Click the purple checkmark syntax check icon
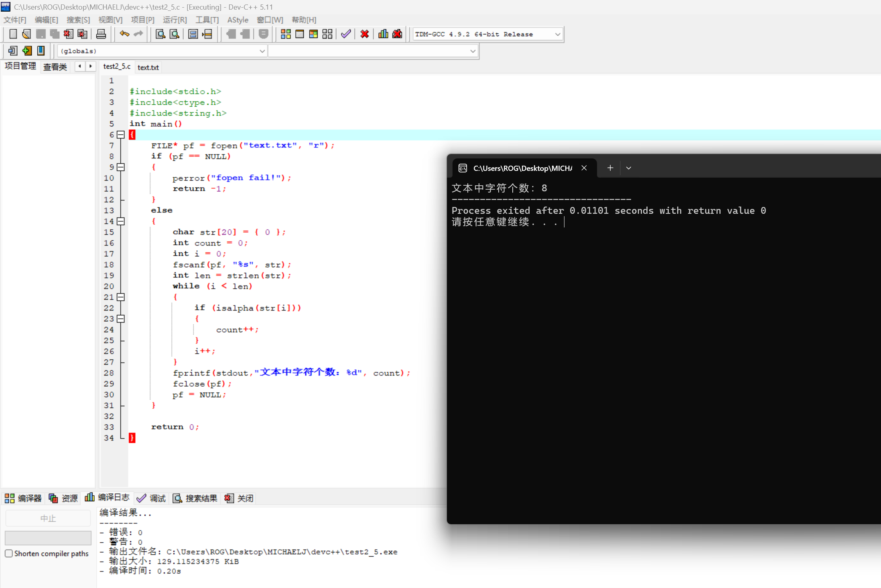This screenshot has height=588, width=881. (346, 34)
